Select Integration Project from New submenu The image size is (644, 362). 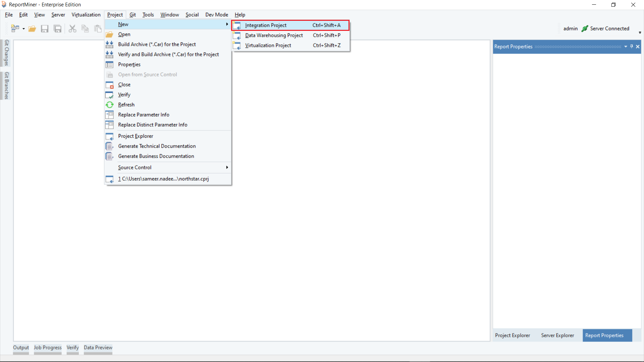266,25
